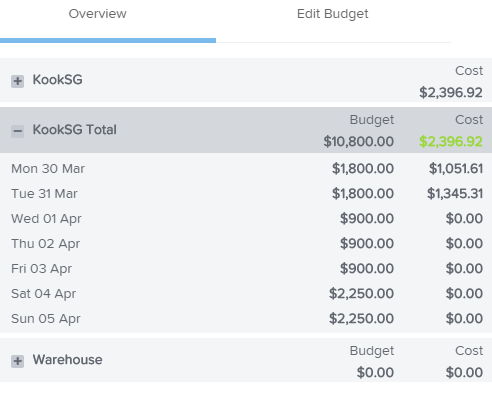Image resolution: width=492 pixels, height=393 pixels.
Task: Click the $900.00 budget for Thu 02 Apr
Action: pyautogui.click(x=367, y=244)
